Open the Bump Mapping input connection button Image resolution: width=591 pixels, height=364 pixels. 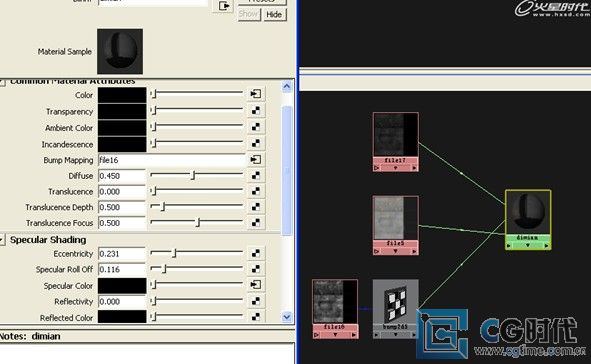[256, 160]
